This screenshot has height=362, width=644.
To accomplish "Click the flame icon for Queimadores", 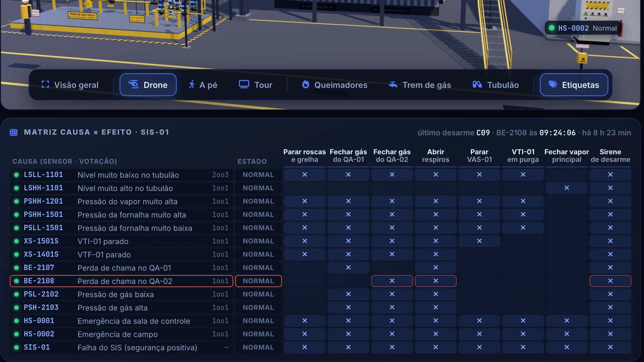I will tap(305, 84).
